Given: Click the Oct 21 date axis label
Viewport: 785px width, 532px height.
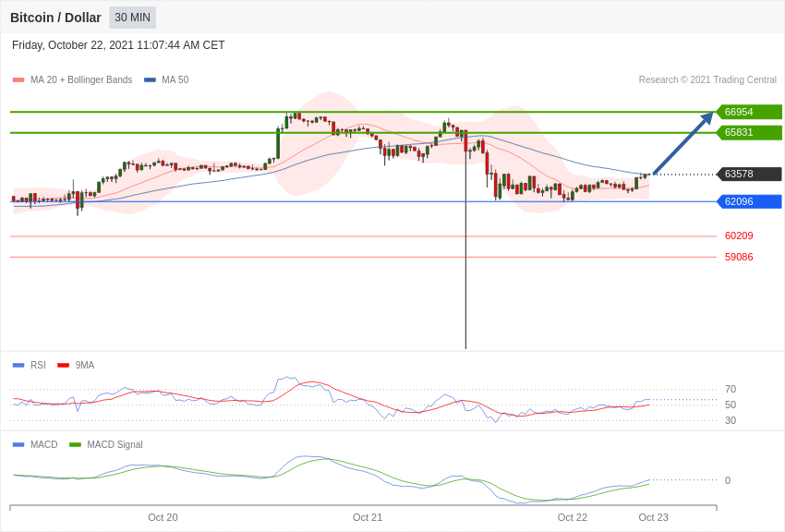Looking at the screenshot, I should (368, 517).
